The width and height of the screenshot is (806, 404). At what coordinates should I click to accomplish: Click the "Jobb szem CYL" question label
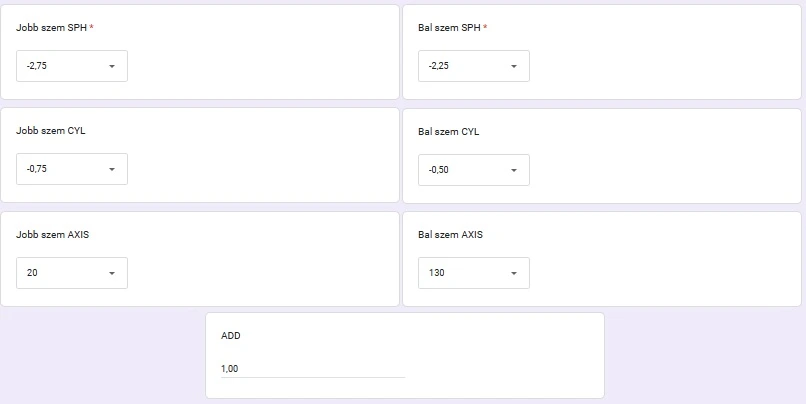tap(51, 131)
